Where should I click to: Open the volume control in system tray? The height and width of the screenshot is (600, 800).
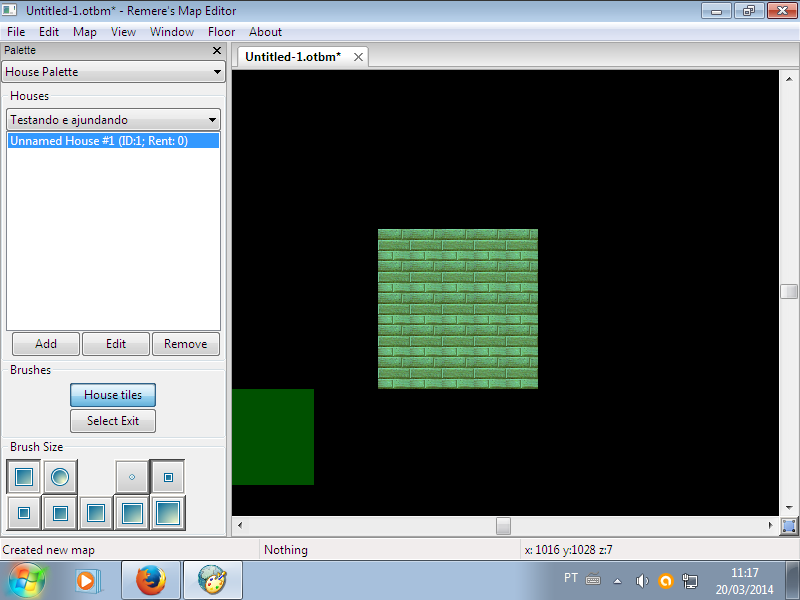click(642, 581)
